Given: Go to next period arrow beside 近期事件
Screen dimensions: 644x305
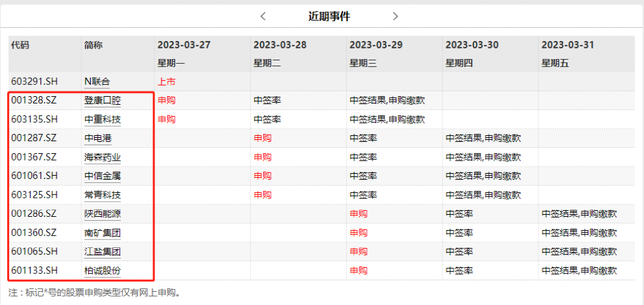Looking at the screenshot, I should click(395, 17).
